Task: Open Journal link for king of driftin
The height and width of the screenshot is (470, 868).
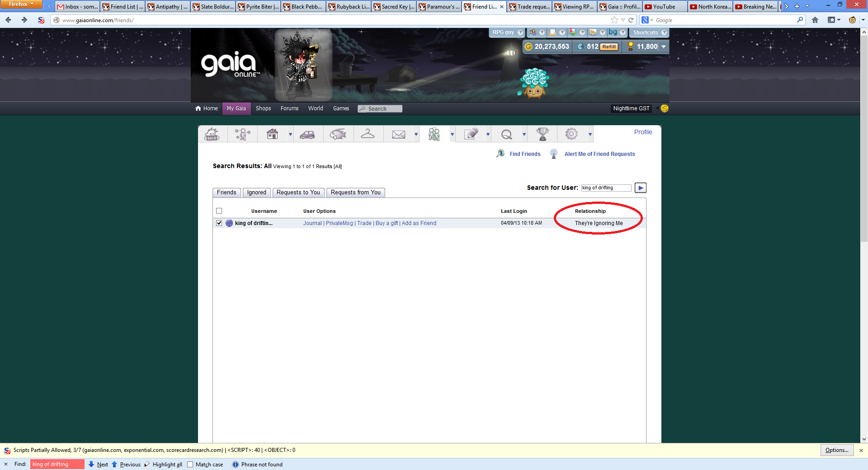Action: pyautogui.click(x=312, y=223)
